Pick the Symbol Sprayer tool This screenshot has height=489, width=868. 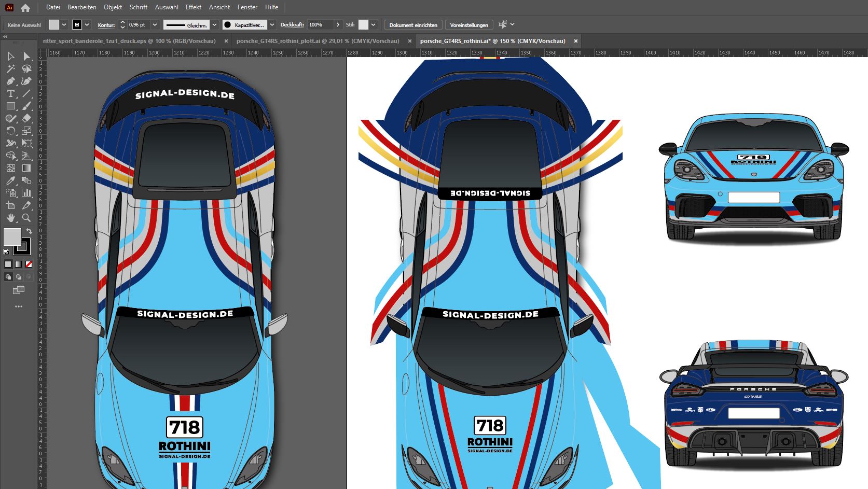click(x=11, y=193)
